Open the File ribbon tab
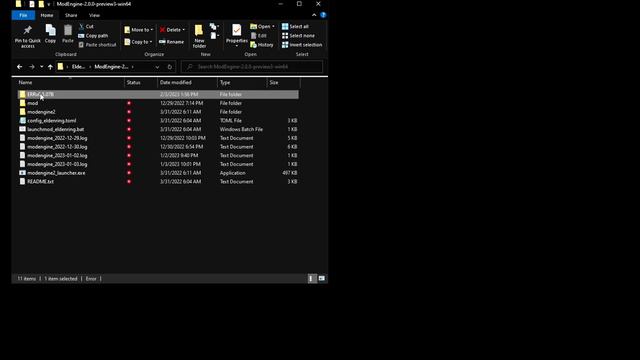The height and width of the screenshot is (360, 640). 23,15
